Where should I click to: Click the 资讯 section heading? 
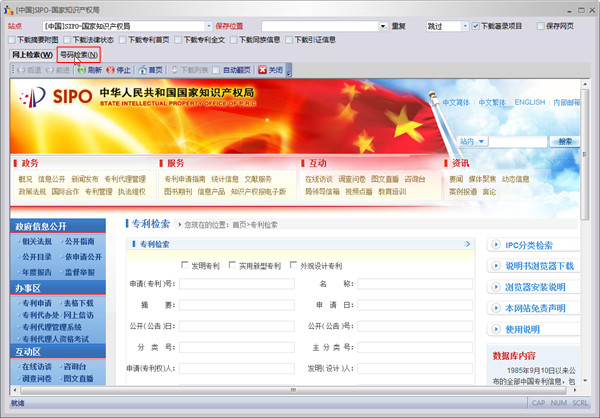tap(460, 163)
